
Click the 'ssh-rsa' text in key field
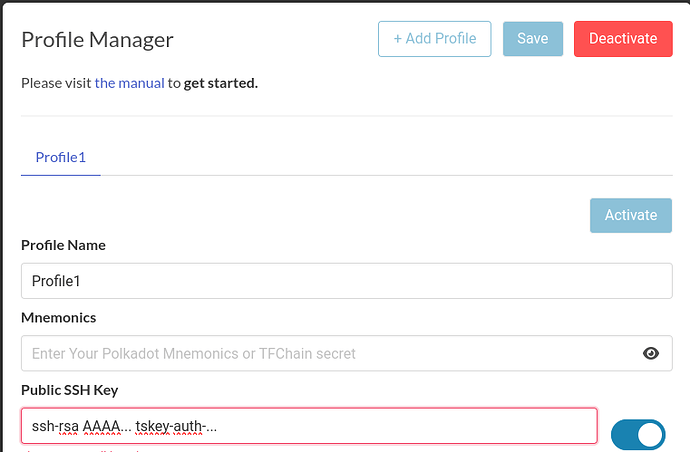(55, 426)
